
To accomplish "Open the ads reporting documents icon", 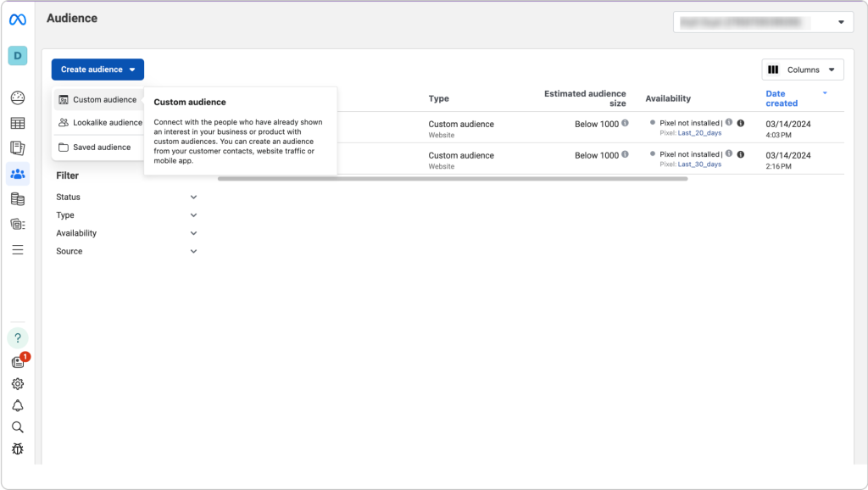I will click(18, 148).
